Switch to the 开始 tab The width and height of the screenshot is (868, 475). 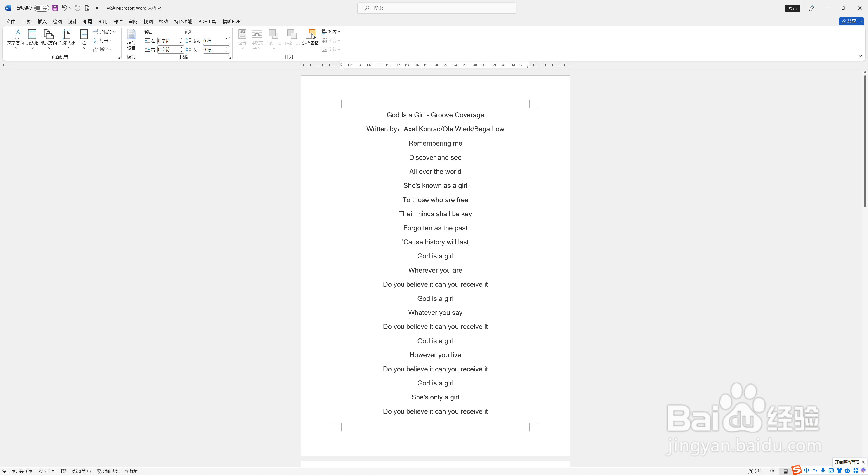pos(27,21)
